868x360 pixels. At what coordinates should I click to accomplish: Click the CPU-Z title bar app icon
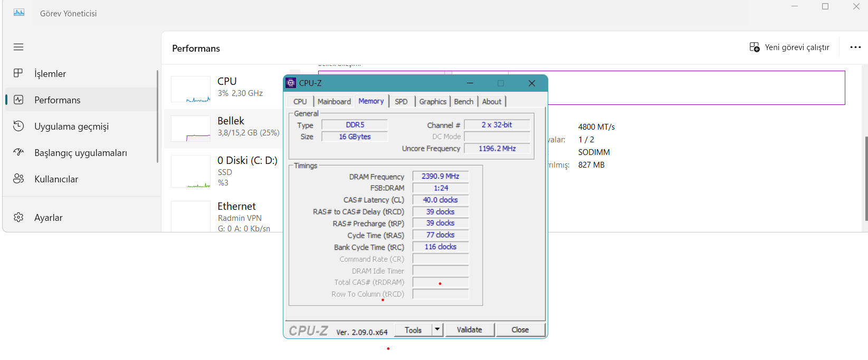pos(291,83)
